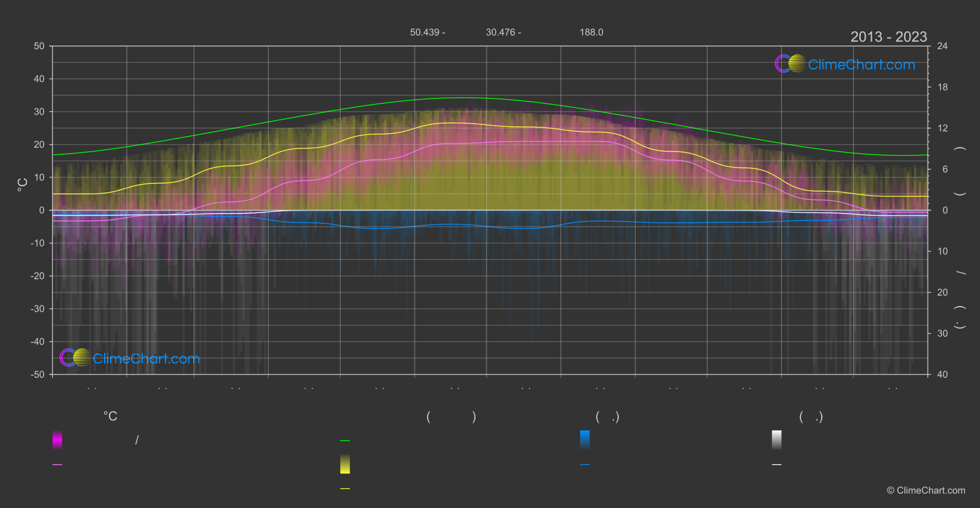980x508 pixels.
Task: Click the ClimeChart.com logo icon above the legend
Action: pos(76,357)
